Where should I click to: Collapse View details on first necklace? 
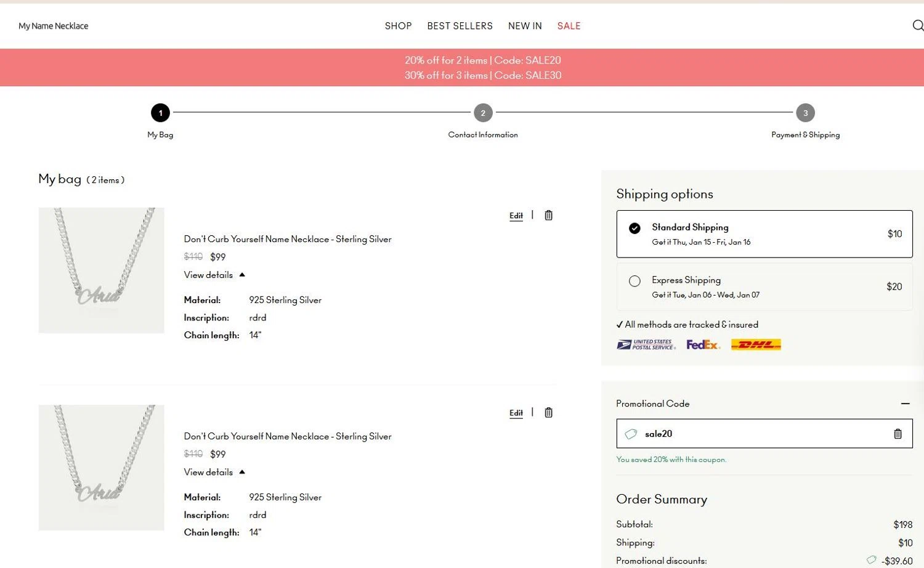tap(214, 275)
